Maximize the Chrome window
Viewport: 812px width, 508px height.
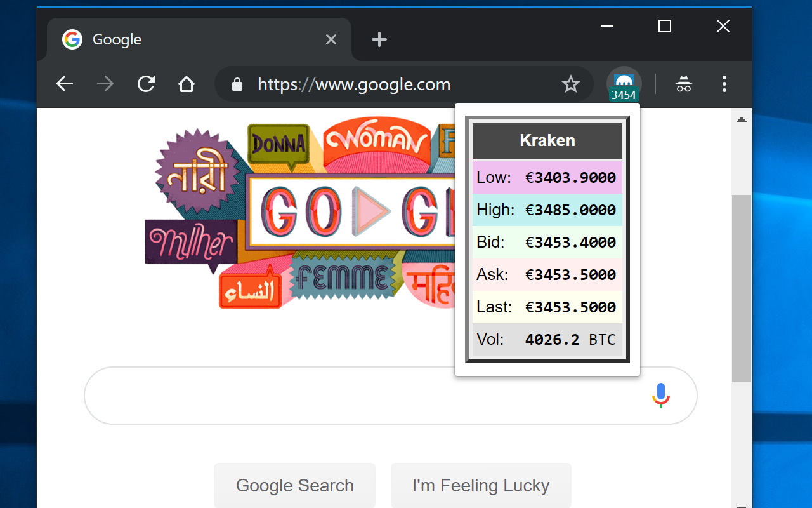(665, 26)
